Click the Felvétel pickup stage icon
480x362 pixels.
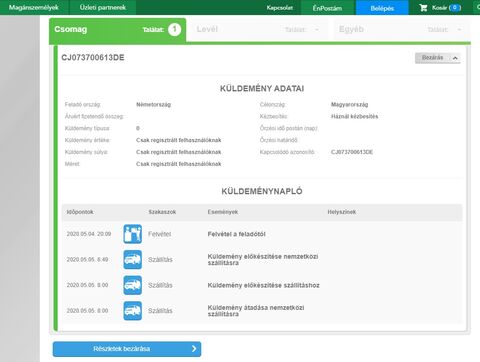click(x=132, y=234)
